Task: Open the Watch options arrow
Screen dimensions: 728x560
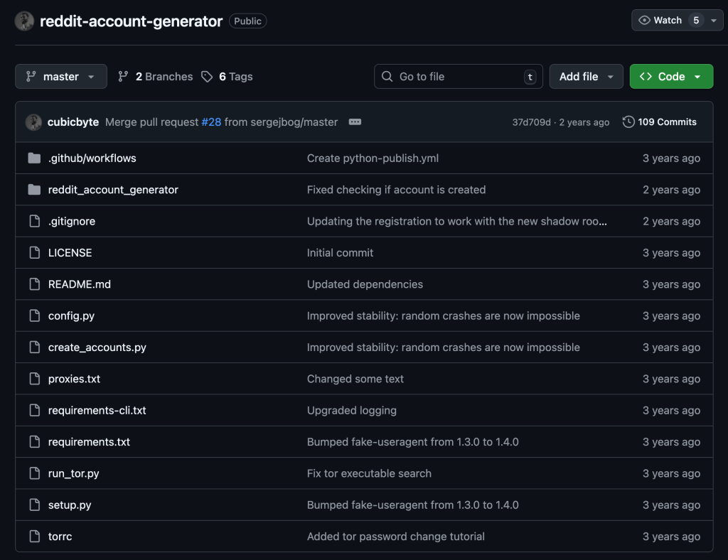Action: point(714,20)
